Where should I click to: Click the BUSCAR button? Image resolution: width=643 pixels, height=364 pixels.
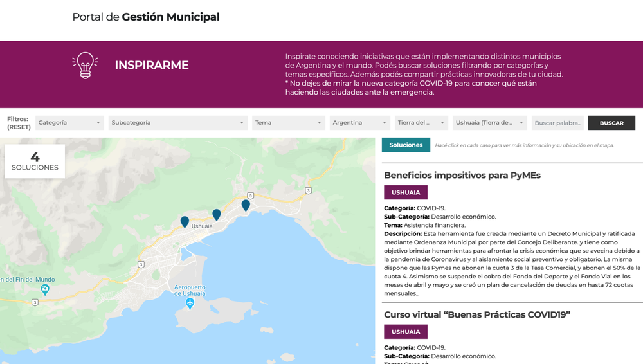[611, 123]
